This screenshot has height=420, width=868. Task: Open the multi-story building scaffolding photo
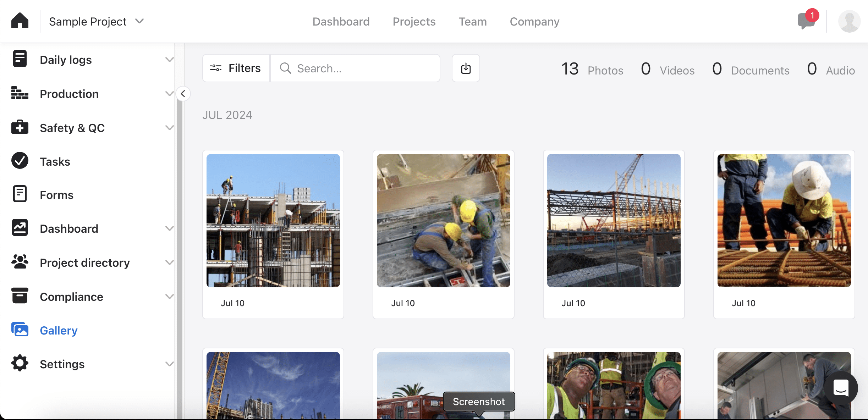(x=273, y=220)
